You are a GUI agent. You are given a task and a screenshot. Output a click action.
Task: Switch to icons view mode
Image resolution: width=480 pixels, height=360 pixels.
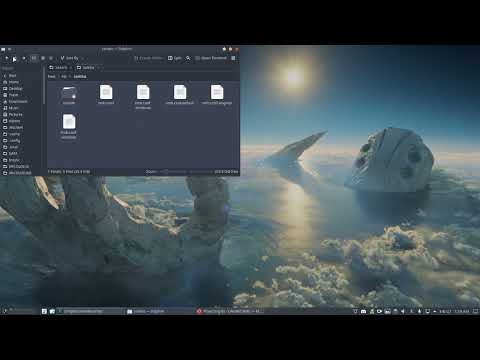(34, 58)
